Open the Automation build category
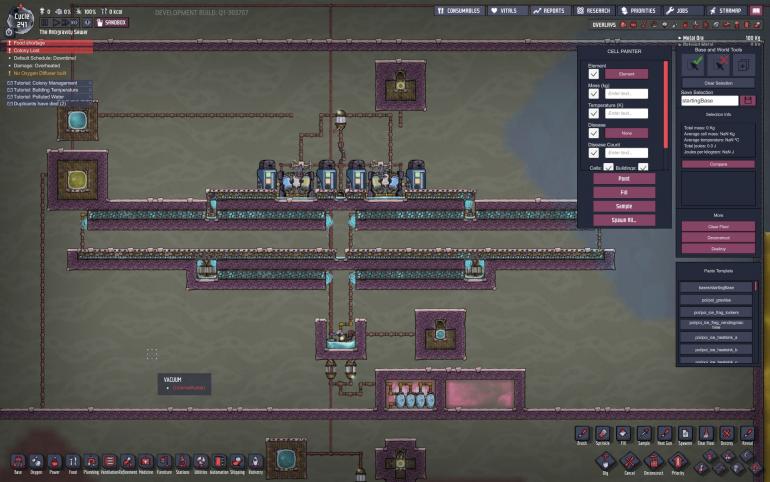The height and width of the screenshot is (482, 770). click(x=219, y=463)
